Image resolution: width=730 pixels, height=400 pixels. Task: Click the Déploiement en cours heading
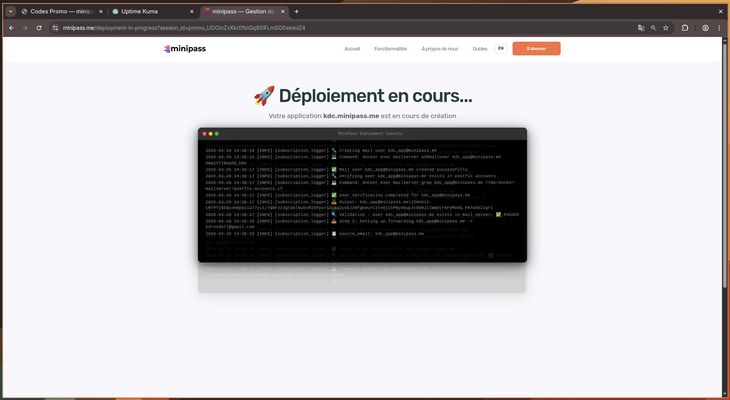pyautogui.click(x=362, y=96)
